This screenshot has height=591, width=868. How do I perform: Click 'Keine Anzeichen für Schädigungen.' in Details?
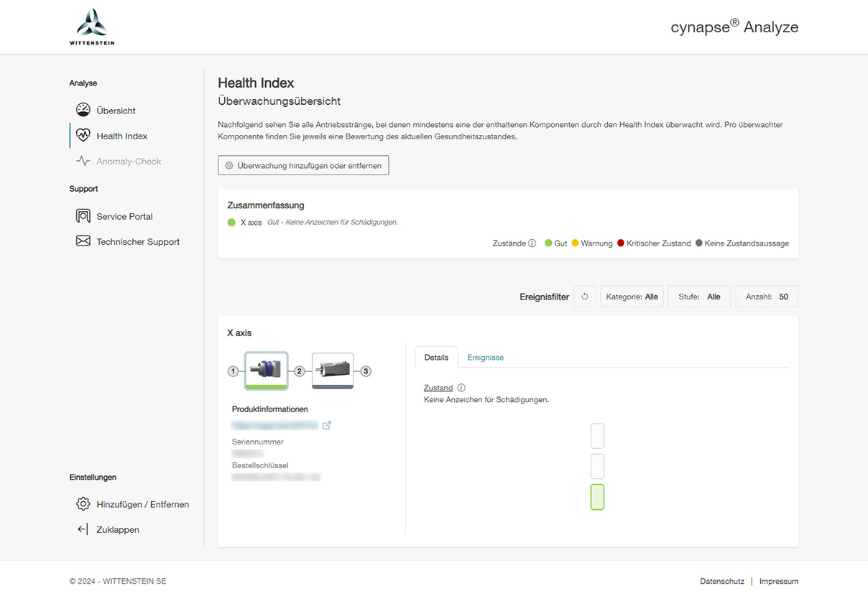486,400
